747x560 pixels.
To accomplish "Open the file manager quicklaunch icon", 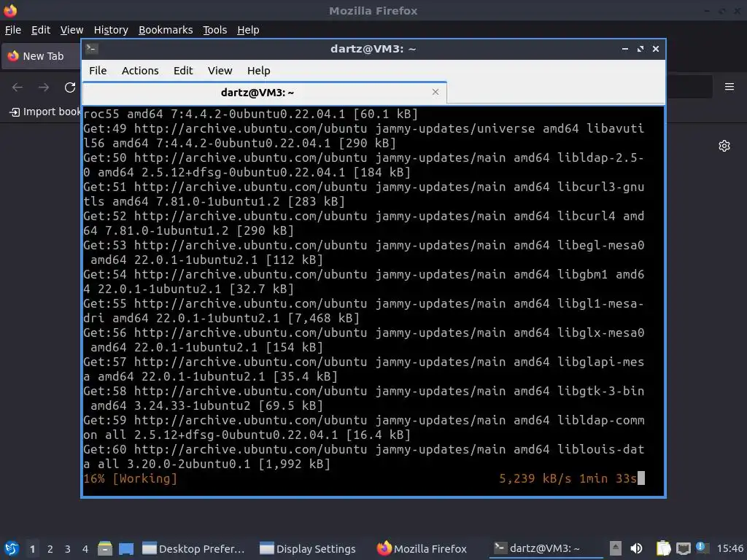I will [105, 548].
